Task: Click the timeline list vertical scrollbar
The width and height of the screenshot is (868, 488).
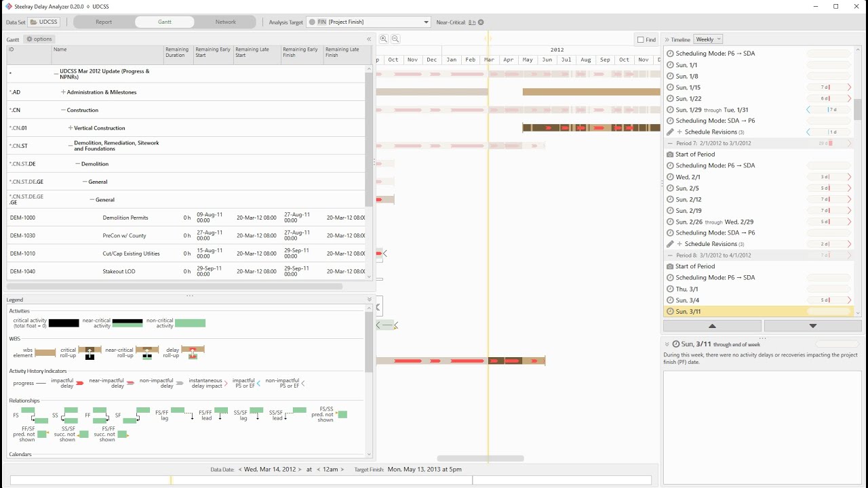Action: point(858,108)
